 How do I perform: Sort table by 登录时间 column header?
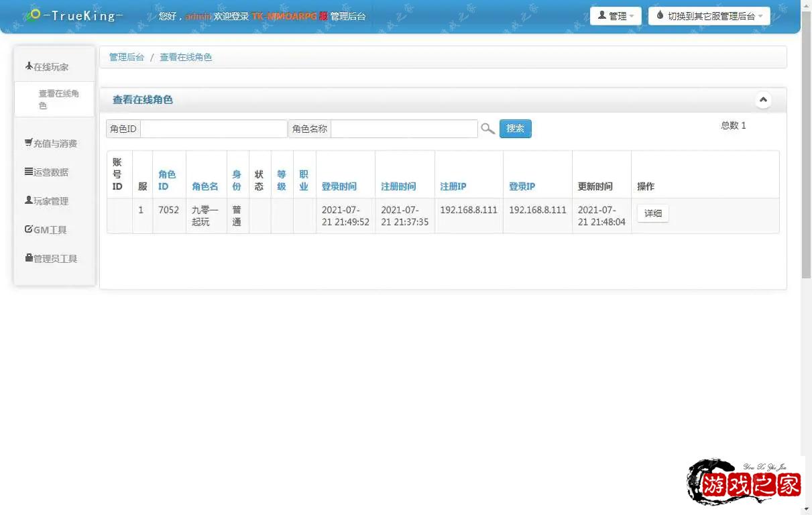click(339, 186)
